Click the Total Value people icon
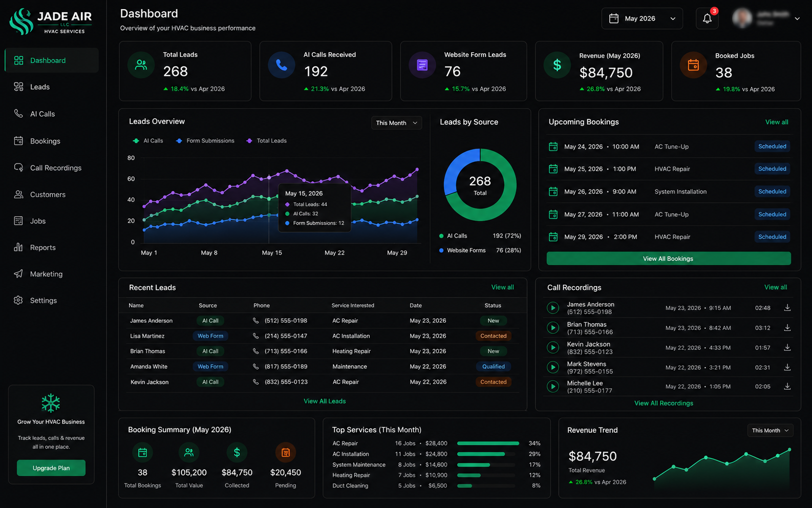The image size is (812, 508). click(189, 452)
